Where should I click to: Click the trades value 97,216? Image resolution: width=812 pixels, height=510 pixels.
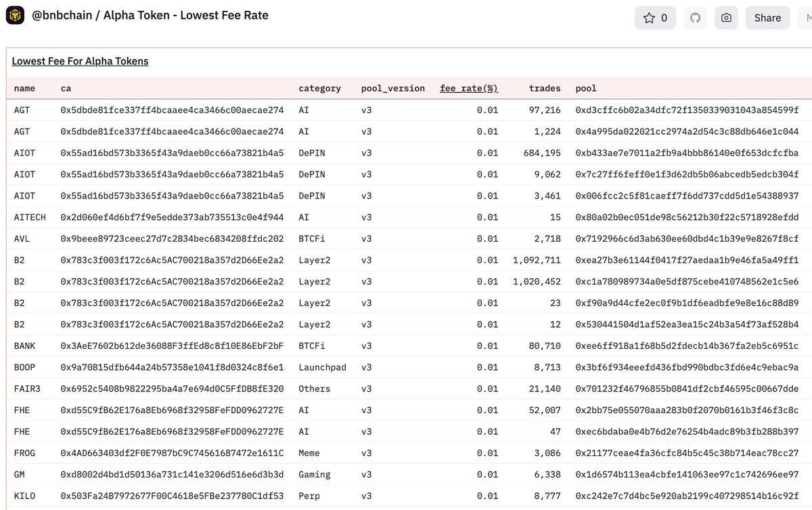[545, 110]
